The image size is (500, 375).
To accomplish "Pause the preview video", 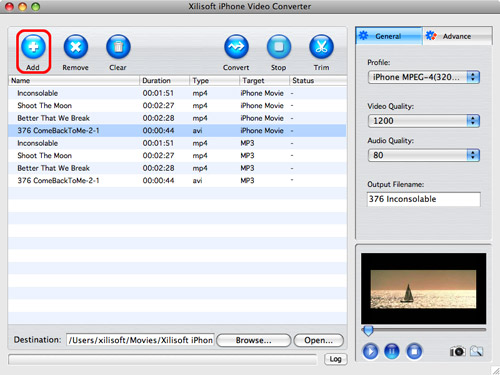I will [x=392, y=351].
